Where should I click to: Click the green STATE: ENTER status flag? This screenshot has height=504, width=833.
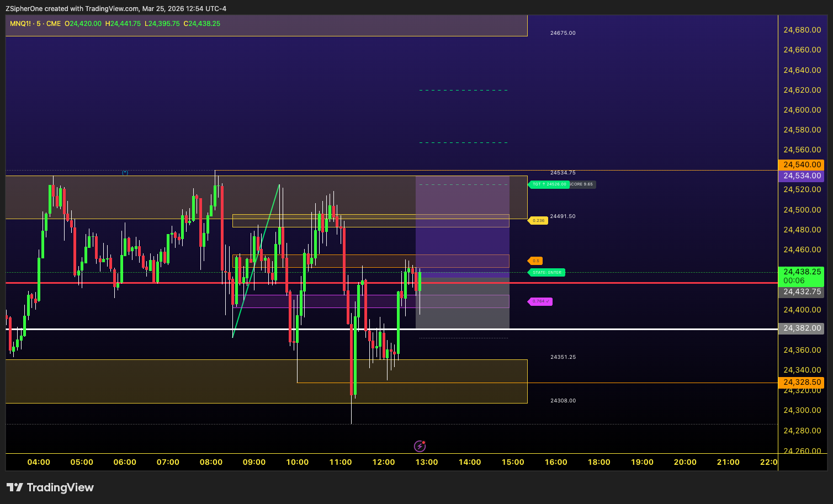547,272
